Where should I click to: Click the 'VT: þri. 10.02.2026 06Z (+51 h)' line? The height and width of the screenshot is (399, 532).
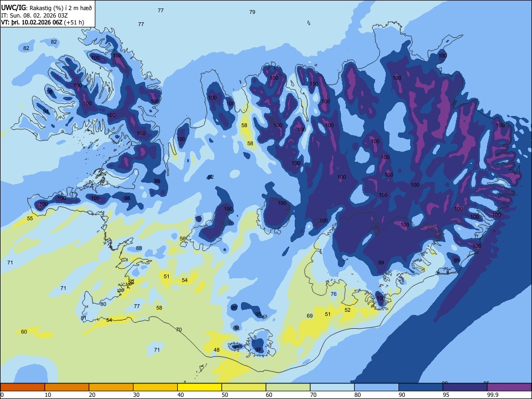pos(43,22)
